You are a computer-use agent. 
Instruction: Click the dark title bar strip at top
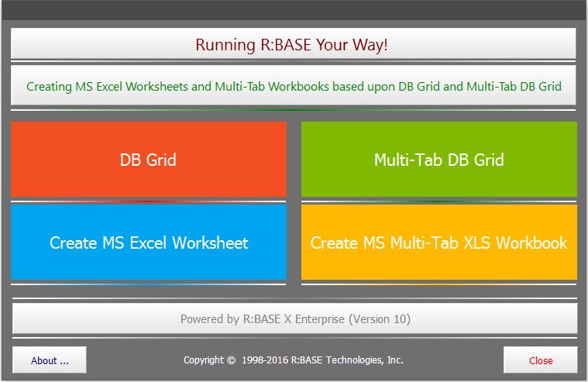pyautogui.click(x=293, y=10)
